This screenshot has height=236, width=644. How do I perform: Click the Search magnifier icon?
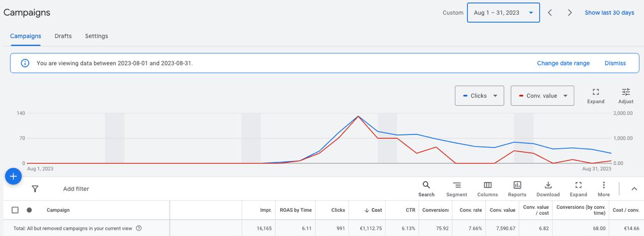[x=426, y=185]
